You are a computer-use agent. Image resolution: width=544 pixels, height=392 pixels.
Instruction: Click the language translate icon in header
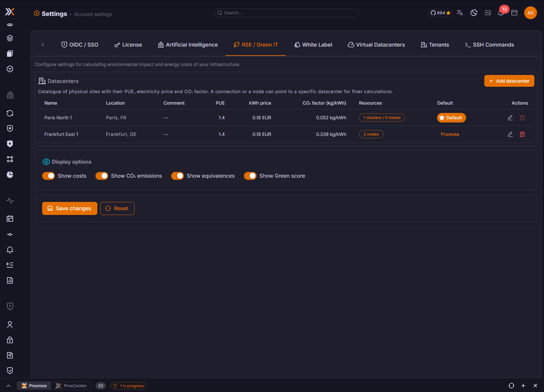[x=460, y=13]
